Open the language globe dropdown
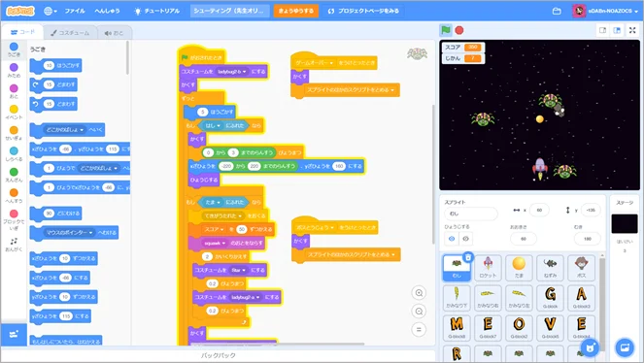The height and width of the screenshot is (363, 644). click(x=51, y=11)
